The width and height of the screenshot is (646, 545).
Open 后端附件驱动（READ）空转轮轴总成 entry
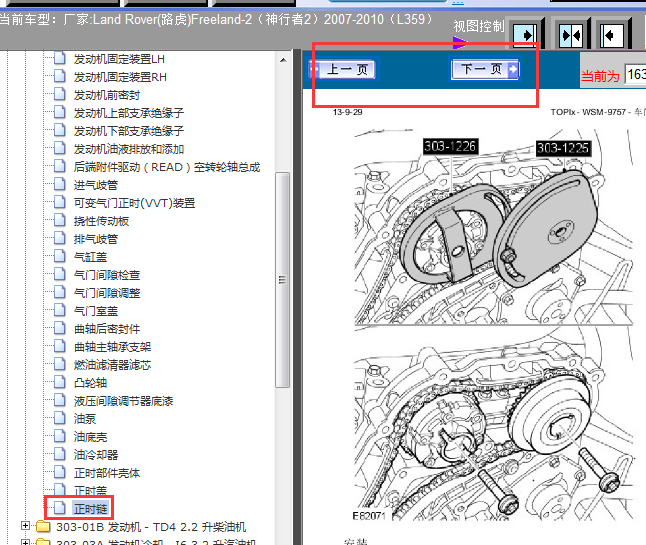(x=167, y=167)
